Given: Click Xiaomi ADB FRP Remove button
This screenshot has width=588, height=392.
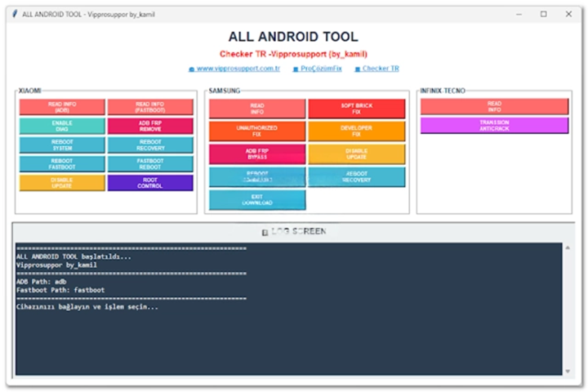Looking at the screenshot, I should click(150, 126).
